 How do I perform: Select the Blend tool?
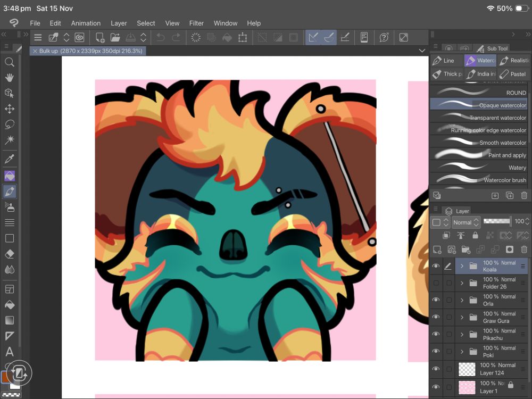10,269
